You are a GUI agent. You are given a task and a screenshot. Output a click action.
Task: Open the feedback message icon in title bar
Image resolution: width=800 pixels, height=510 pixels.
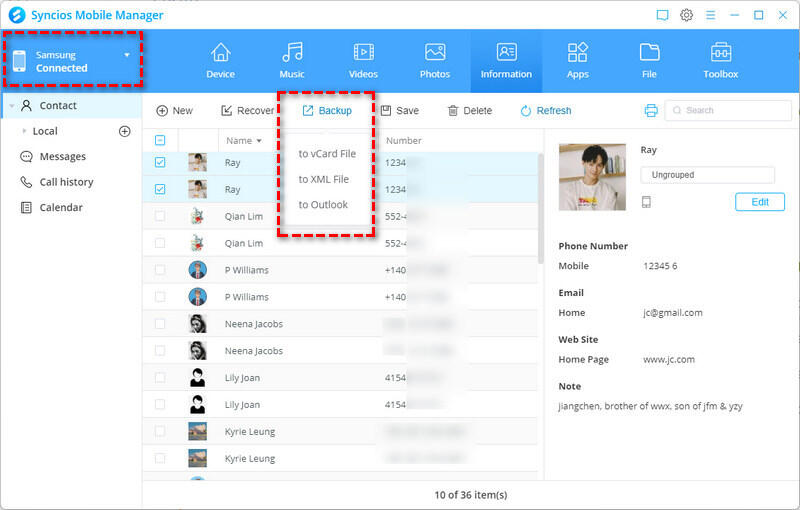click(x=662, y=15)
